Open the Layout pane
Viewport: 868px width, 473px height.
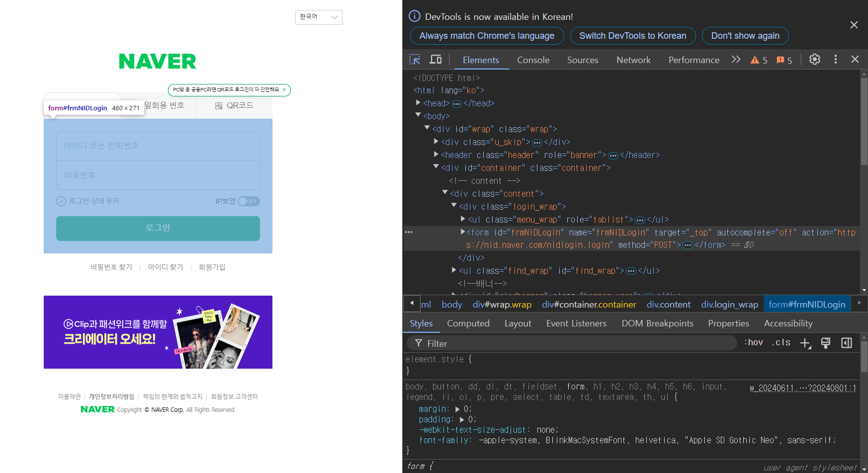[x=518, y=323]
